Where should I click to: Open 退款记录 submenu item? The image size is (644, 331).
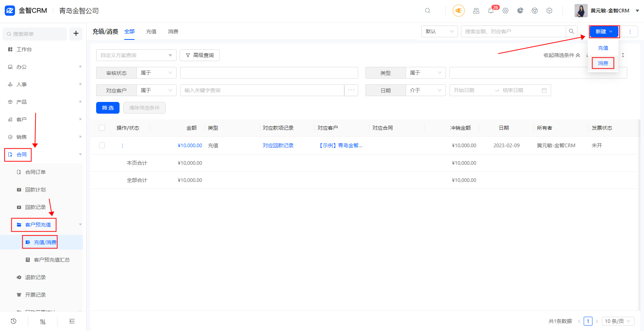tap(35, 277)
